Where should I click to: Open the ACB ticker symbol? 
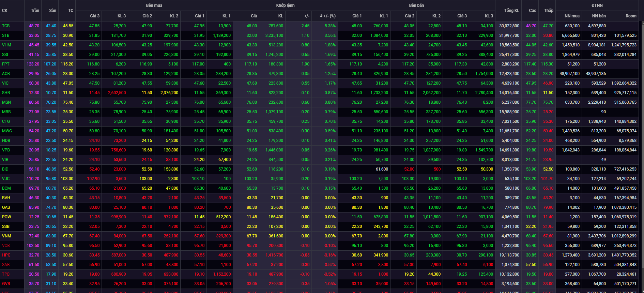[6, 74]
